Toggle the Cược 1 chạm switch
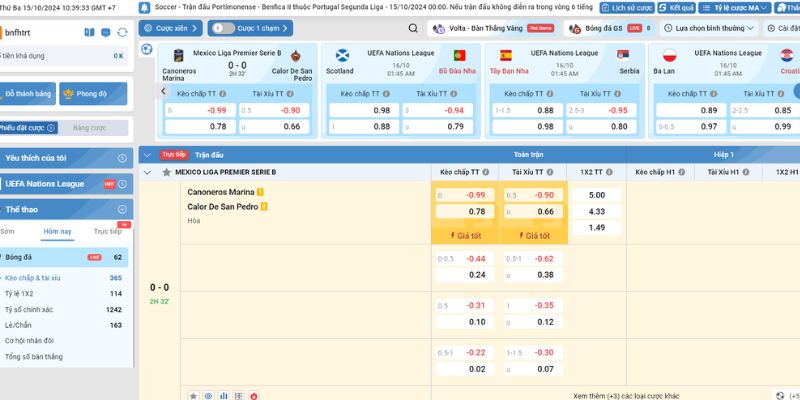The height and width of the screenshot is (400, 800). coord(221,28)
